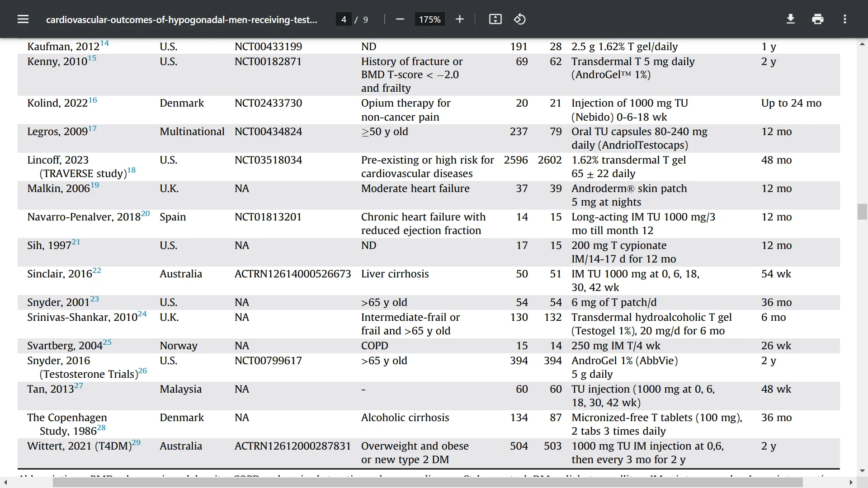
Task: Open the more actions menu
Action: (x=845, y=19)
